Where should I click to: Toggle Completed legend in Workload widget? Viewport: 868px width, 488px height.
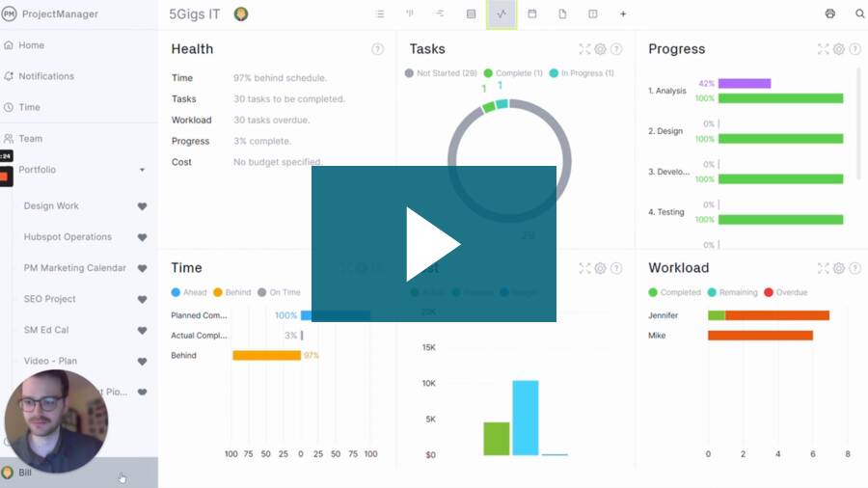pyautogui.click(x=674, y=292)
